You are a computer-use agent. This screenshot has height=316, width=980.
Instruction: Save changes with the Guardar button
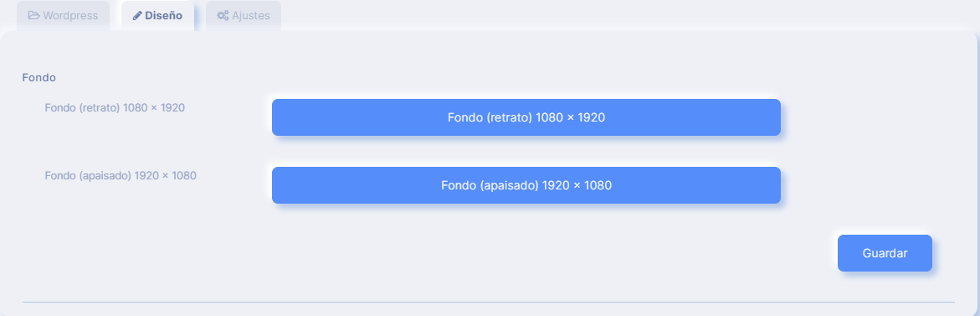click(885, 253)
